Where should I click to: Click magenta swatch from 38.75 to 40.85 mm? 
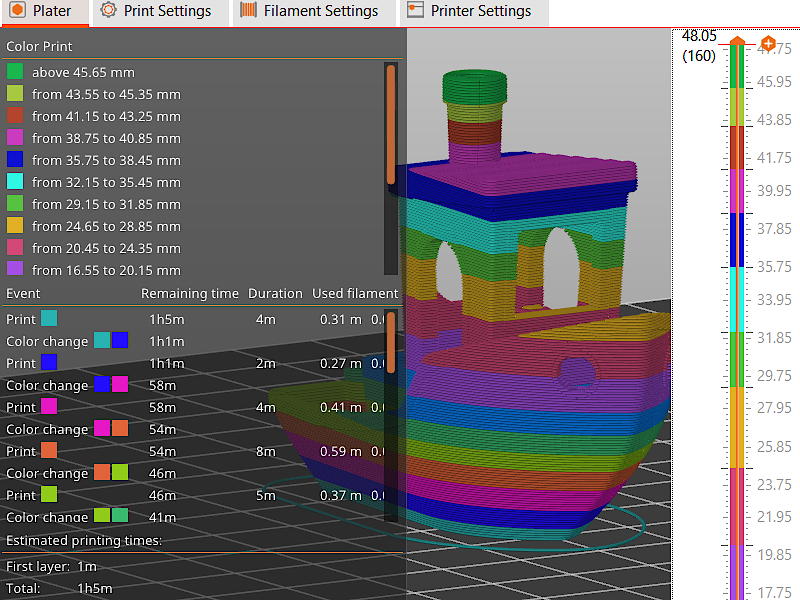[x=15, y=138]
